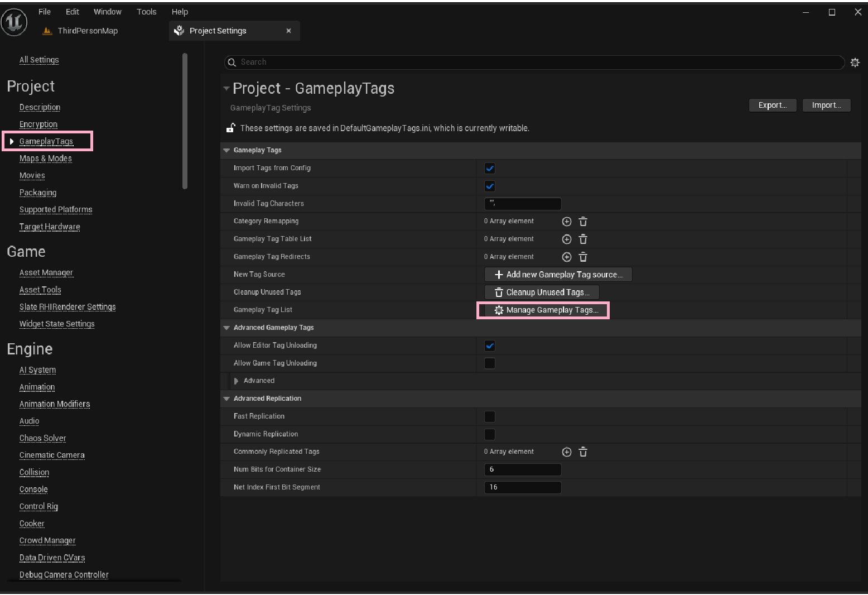The width and height of the screenshot is (868, 595).
Task: Enable Dynamic Replication checkbox
Action: pyautogui.click(x=490, y=434)
